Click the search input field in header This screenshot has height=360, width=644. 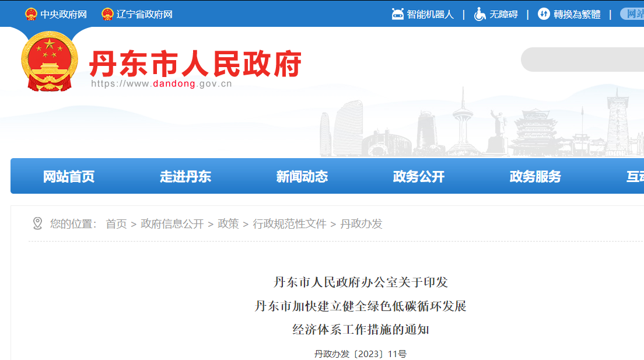(583, 60)
